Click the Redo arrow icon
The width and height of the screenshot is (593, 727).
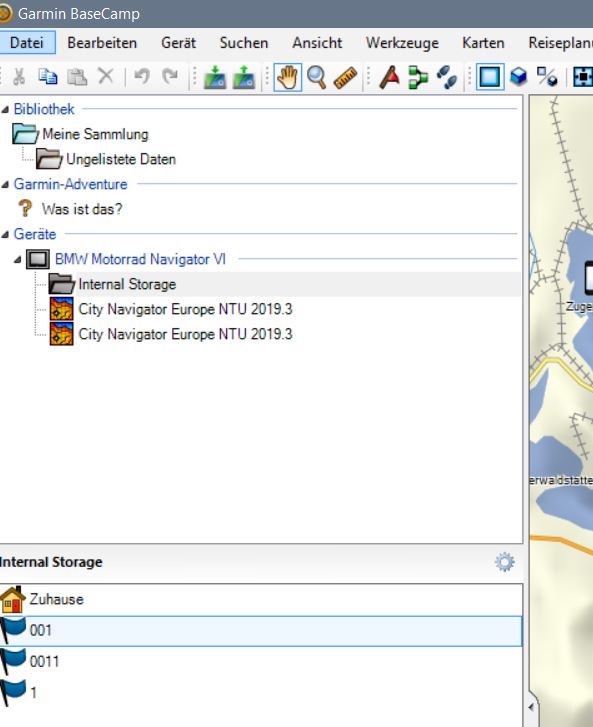coord(170,76)
